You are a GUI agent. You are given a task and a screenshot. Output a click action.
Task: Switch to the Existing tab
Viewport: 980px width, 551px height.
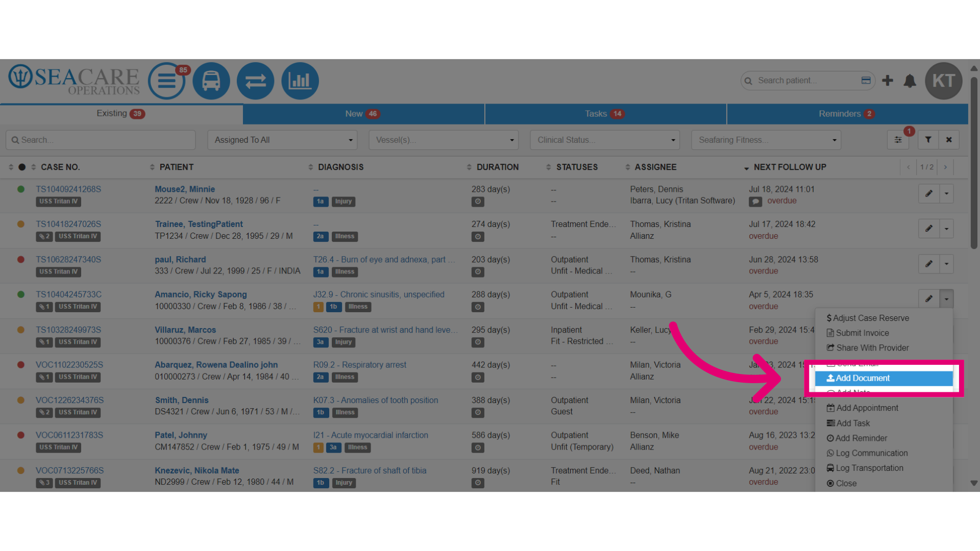(121, 114)
